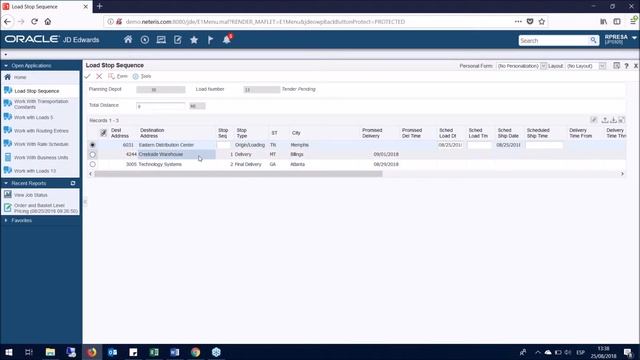Reload the page in Firefox
640x360 pixels.
34,22
